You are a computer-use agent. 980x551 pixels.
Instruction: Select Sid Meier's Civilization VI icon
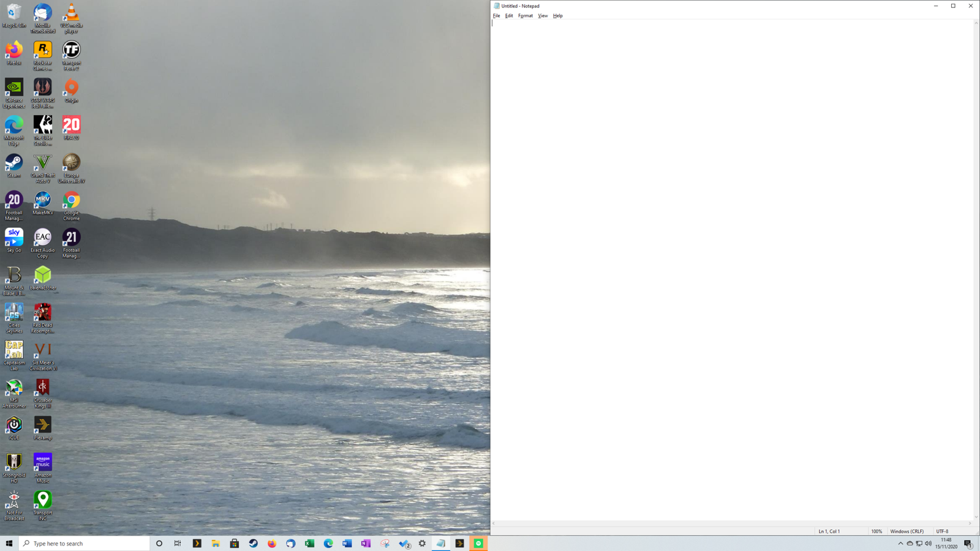[x=42, y=356]
